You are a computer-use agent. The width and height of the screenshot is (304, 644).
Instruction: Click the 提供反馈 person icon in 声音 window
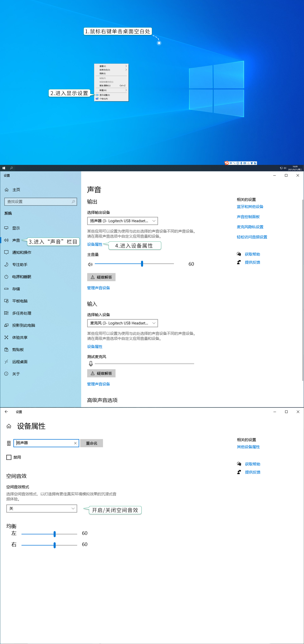239,262
